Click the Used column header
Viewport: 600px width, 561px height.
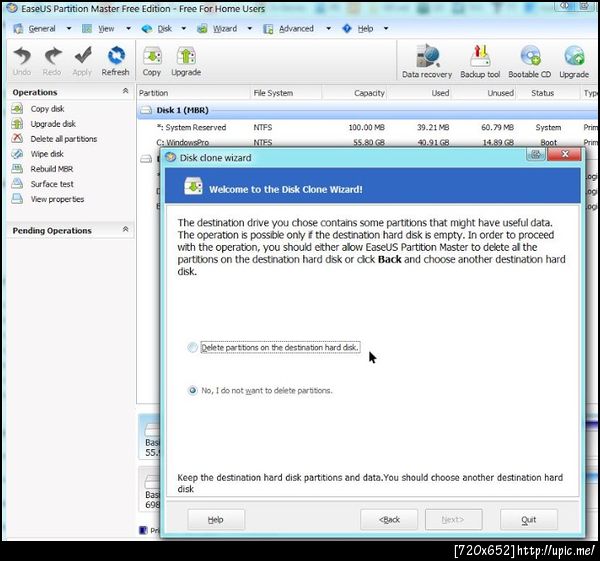[419, 93]
